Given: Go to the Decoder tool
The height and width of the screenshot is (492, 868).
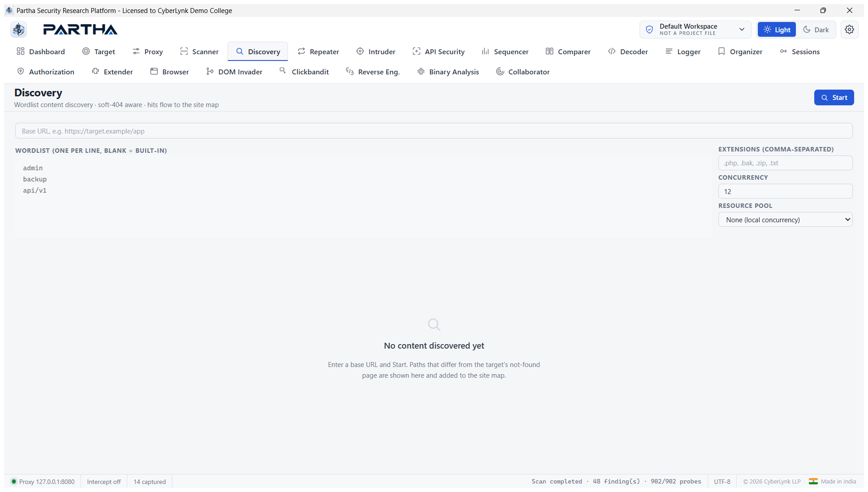Looking at the screenshot, I should tap(627, 52).
